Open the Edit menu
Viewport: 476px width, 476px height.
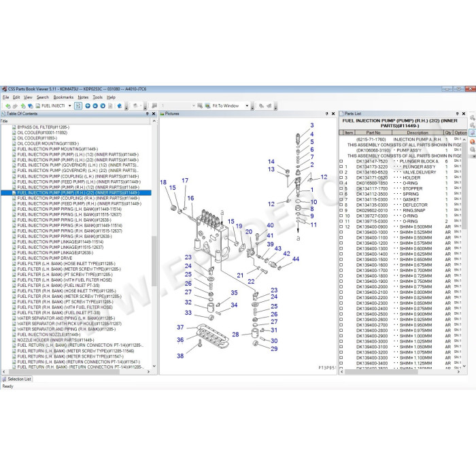pyautogui.click(x=16, y=97)
